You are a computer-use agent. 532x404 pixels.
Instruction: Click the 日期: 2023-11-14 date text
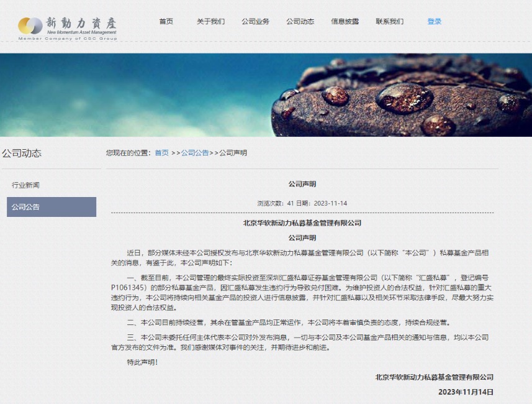(x=322, y=203)
